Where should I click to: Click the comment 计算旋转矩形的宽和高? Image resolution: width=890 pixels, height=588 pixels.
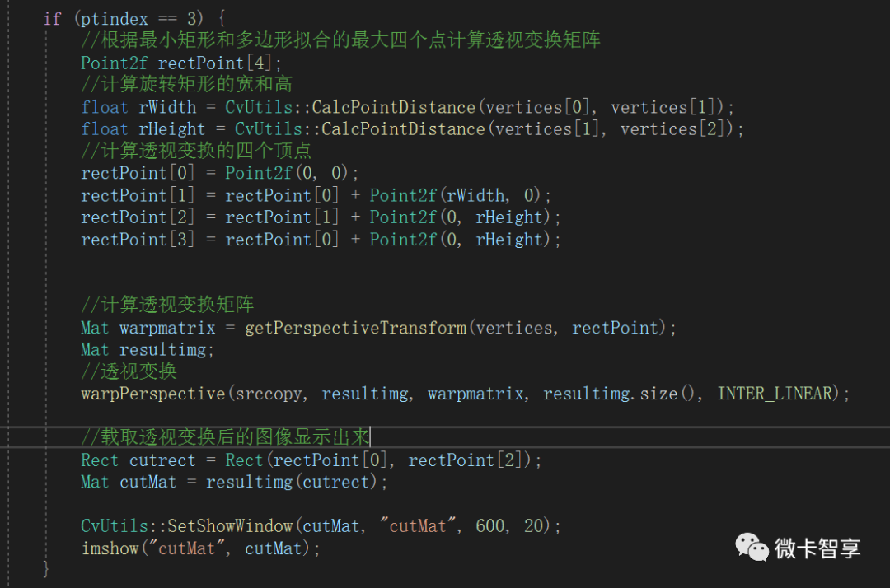(x=187, y=85)
